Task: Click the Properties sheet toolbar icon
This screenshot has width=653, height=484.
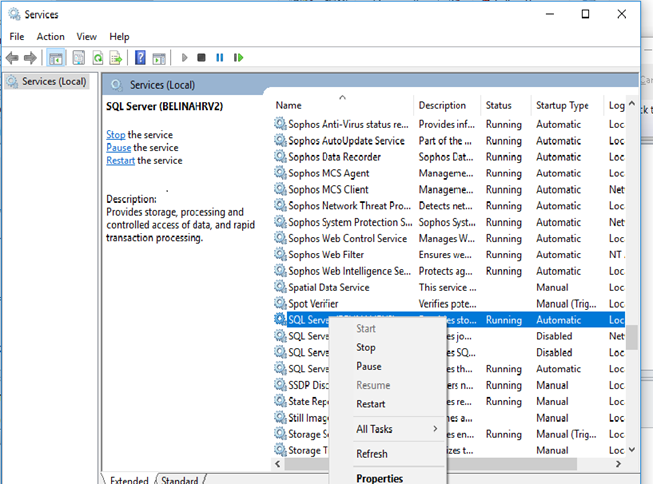Action: (x=79, y=57)
